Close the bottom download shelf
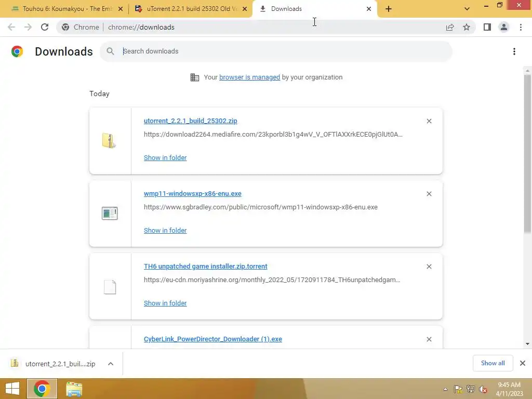 [x=523, y=363]
